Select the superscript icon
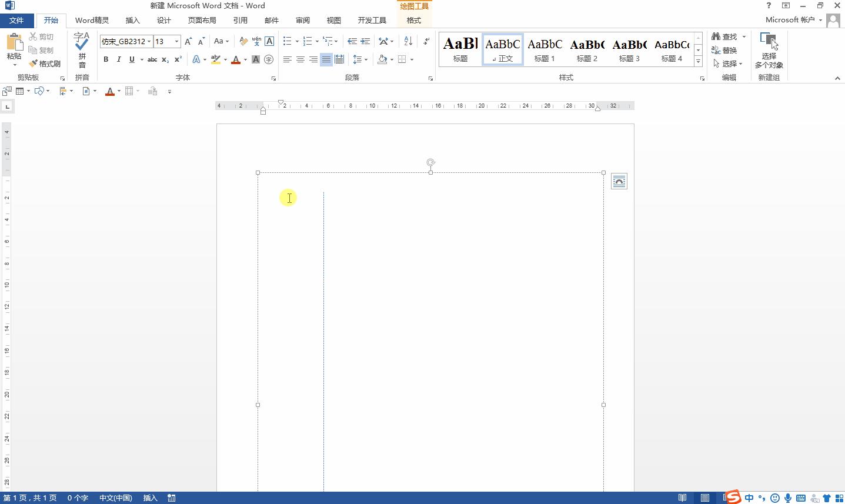This screenshot has height=504, width=845. 177,59
